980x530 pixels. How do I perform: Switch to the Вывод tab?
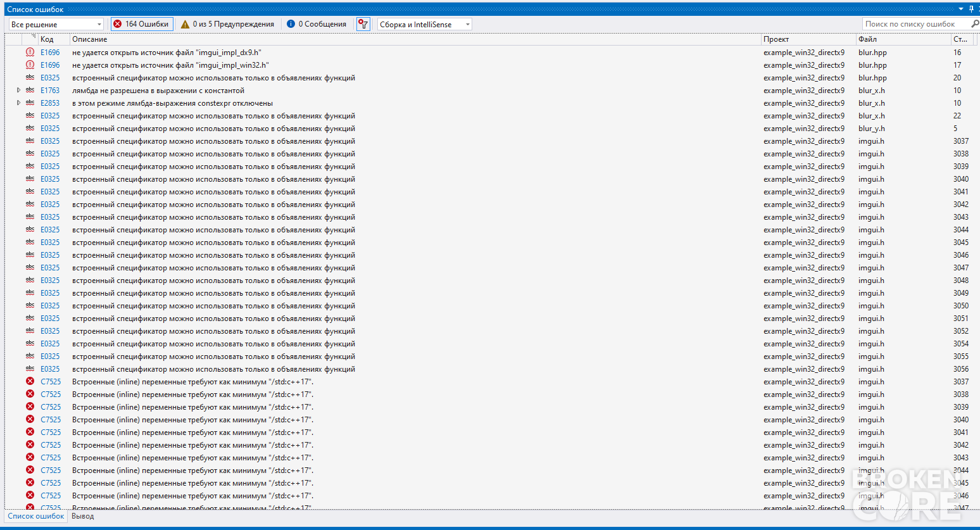point(82,516)
